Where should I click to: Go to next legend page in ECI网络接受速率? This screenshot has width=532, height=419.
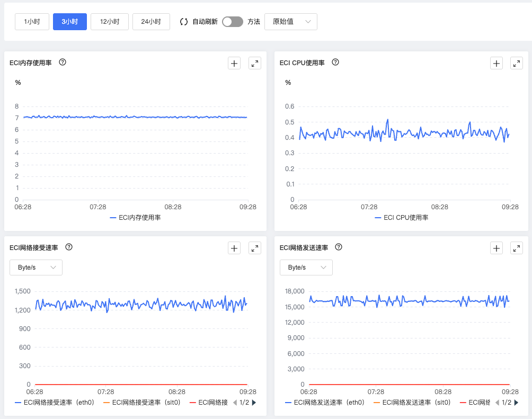(x=254, y=403)
